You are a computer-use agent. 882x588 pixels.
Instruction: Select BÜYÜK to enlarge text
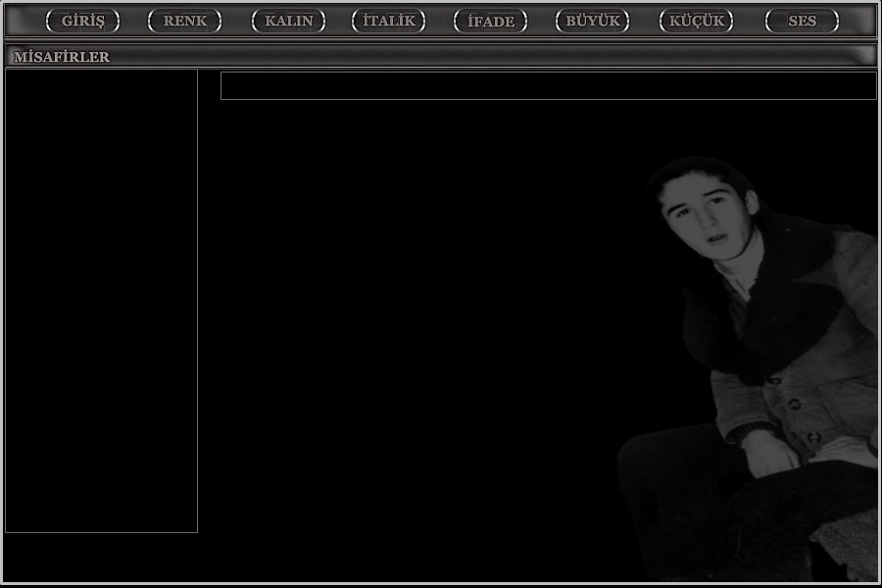[x=592, y=22]
